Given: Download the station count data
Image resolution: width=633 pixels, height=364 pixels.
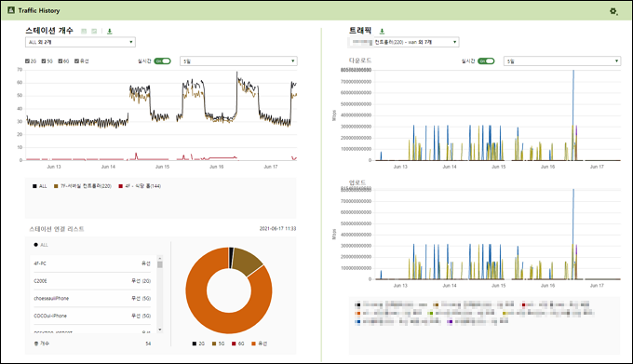Looking at the screenshot, I should click(x=110, y=31).
